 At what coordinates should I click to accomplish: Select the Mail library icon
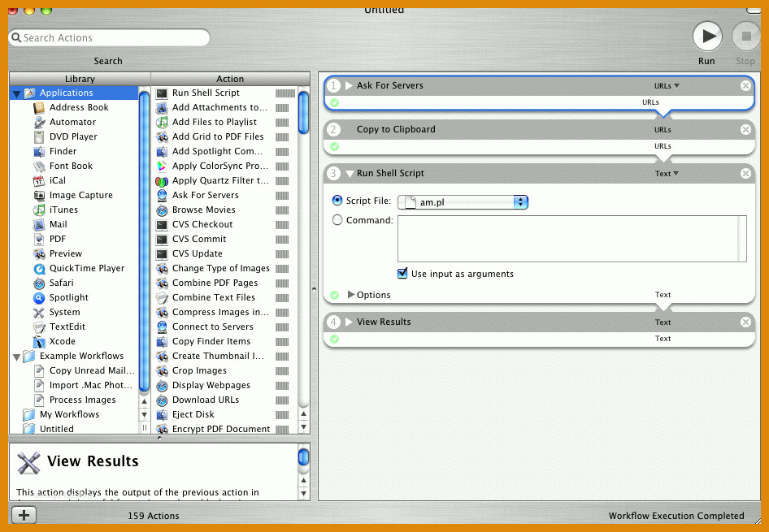[x=39, y=224]
